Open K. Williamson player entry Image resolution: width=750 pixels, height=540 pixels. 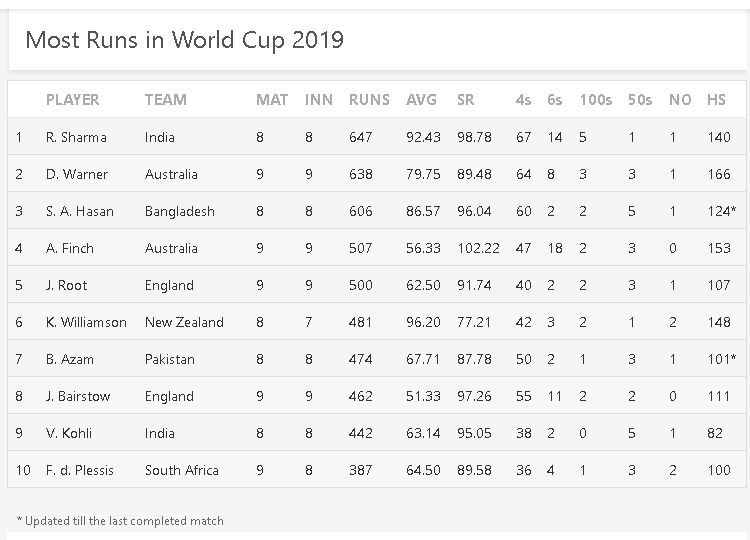86,322
